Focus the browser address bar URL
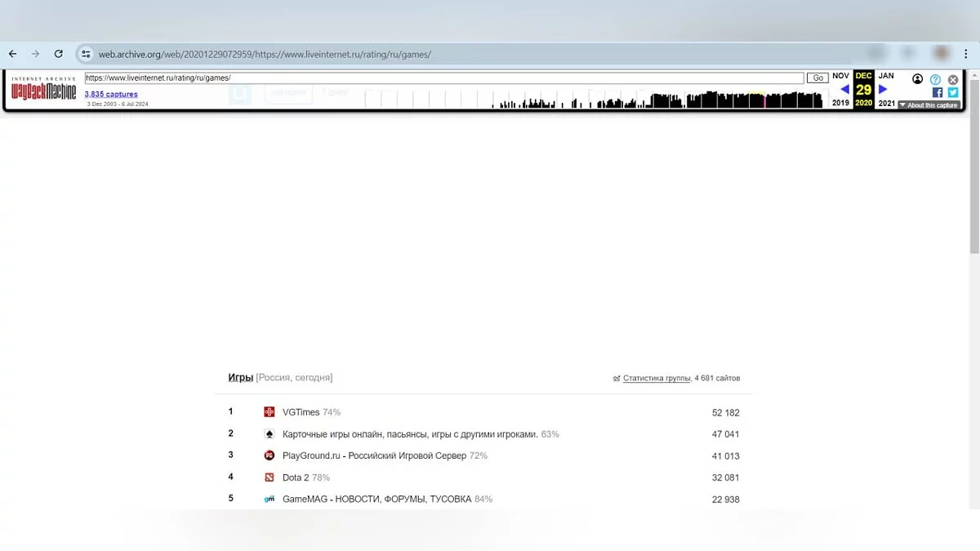The height and width of the screenshot is (551, 980). tap(265, 55)
